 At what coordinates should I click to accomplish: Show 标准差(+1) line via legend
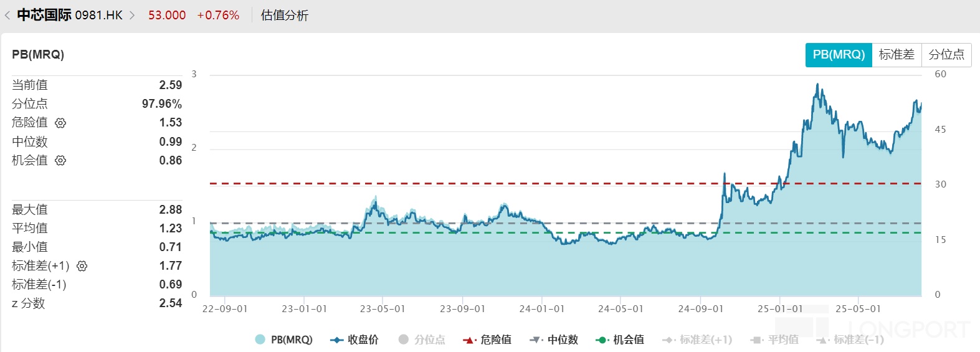697,340
